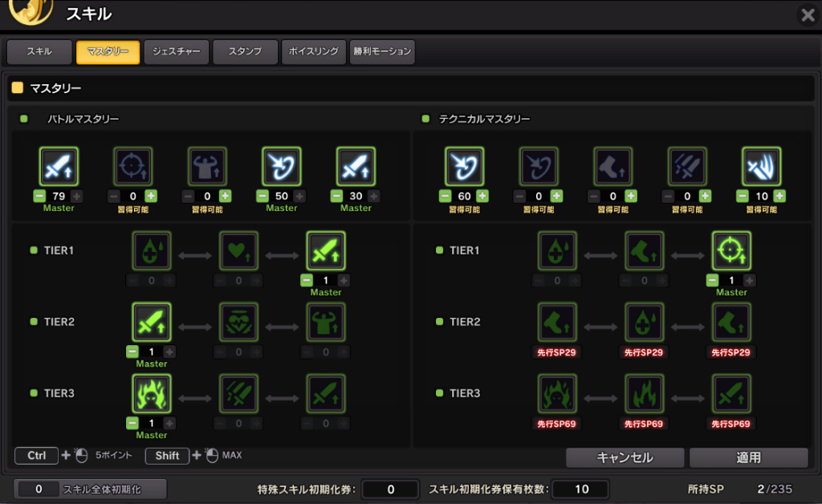Click the Technical Mastery spiral icon with 60 points
The image size is (822, 504).
(465, 167)
